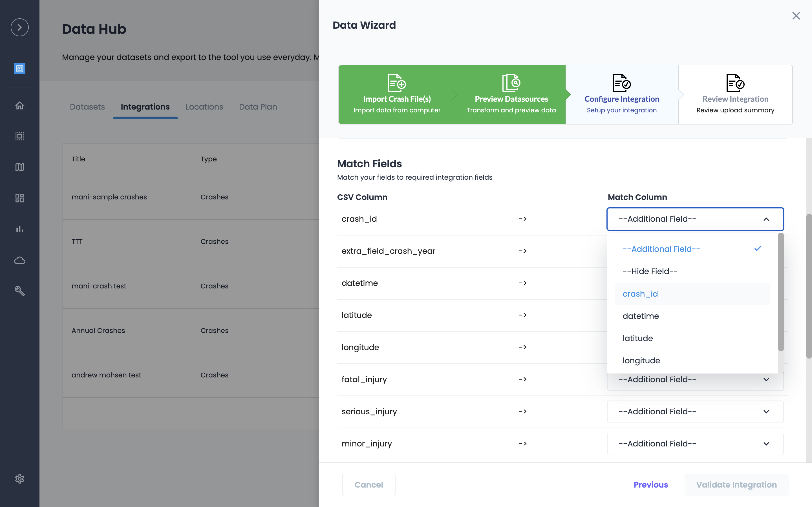
Task: Go to the Import Crash File(s) step
Action: click(x=397, y=95)
